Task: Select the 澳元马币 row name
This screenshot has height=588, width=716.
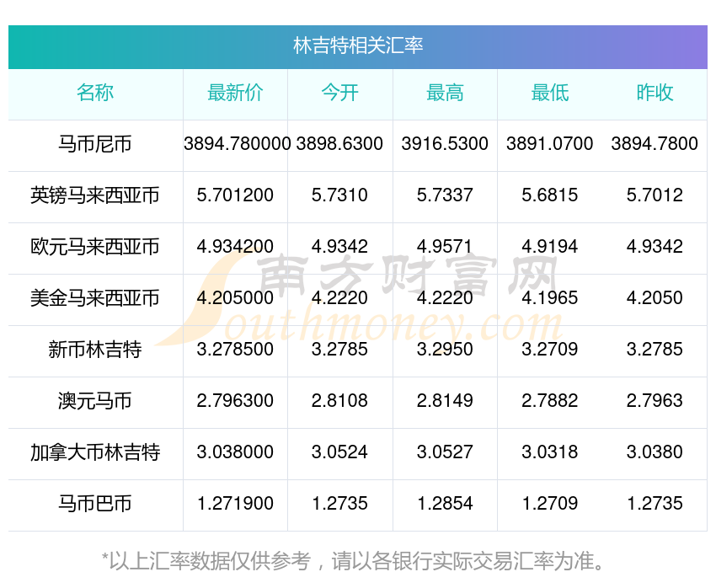Action: (95, 401)
